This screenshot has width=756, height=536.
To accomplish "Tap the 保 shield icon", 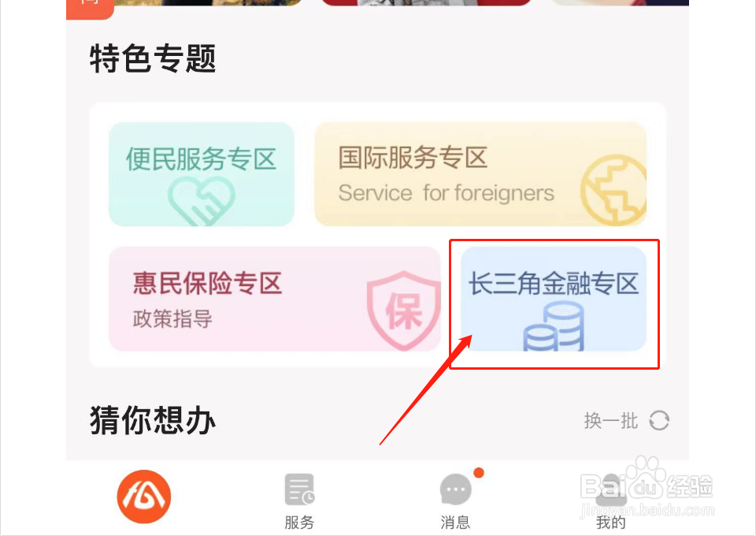I will coord(403,311).
